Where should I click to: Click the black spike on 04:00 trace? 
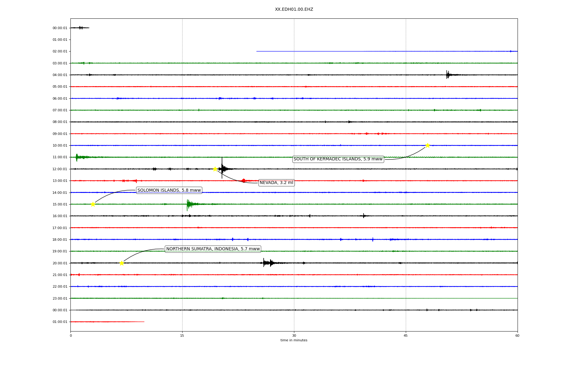(x=447, y=75)
